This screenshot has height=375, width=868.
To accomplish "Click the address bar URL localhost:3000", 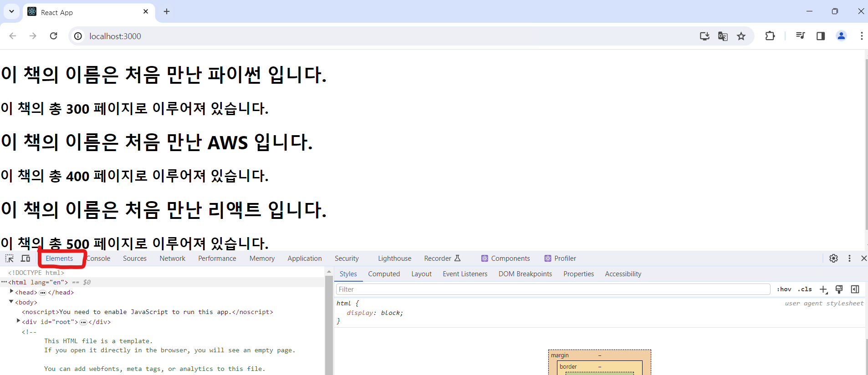I will coord(115,36).
